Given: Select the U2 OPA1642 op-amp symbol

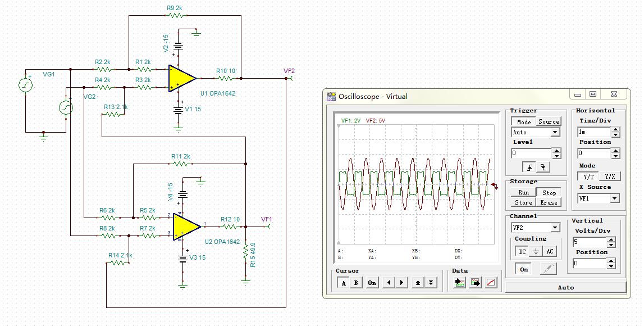Looking at the screenshot, I should 186,226.
